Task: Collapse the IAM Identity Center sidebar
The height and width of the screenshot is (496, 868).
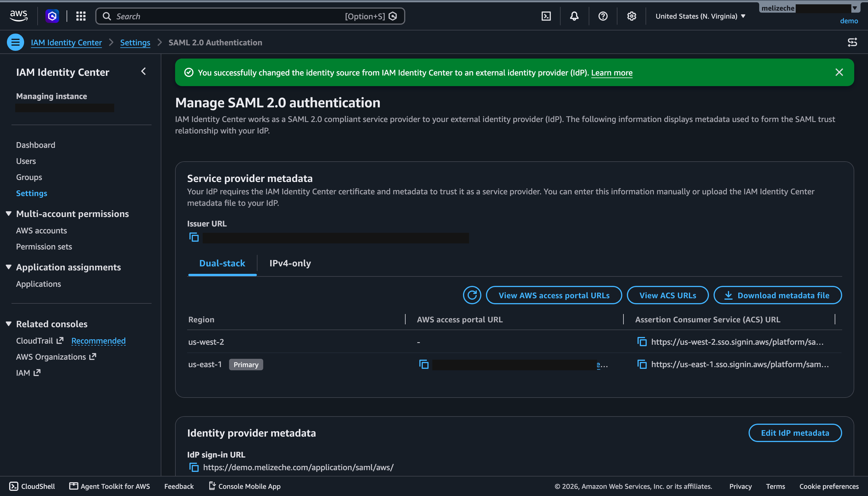Action: pos(144,71)
